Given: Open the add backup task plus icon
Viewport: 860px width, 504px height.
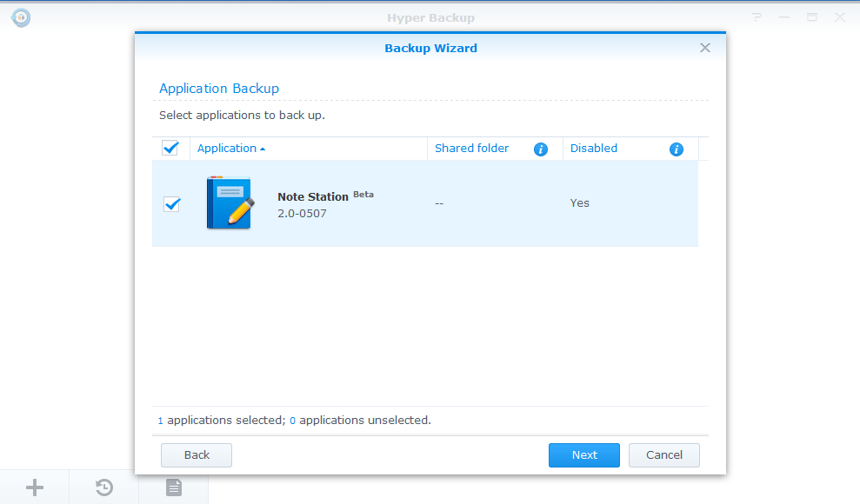Looking at the screenshot, I should [35, 487].
